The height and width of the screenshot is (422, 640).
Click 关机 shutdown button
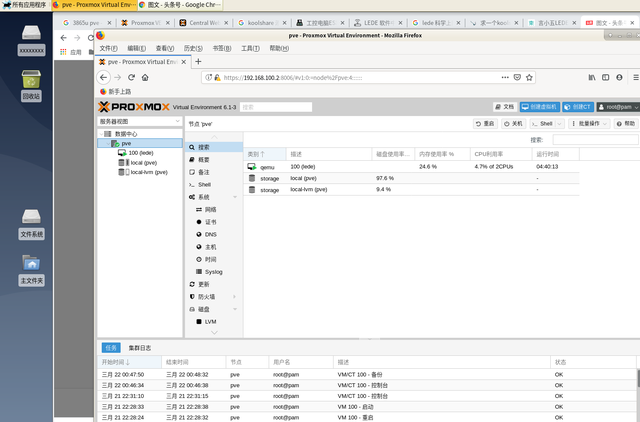tap(513, 124)
